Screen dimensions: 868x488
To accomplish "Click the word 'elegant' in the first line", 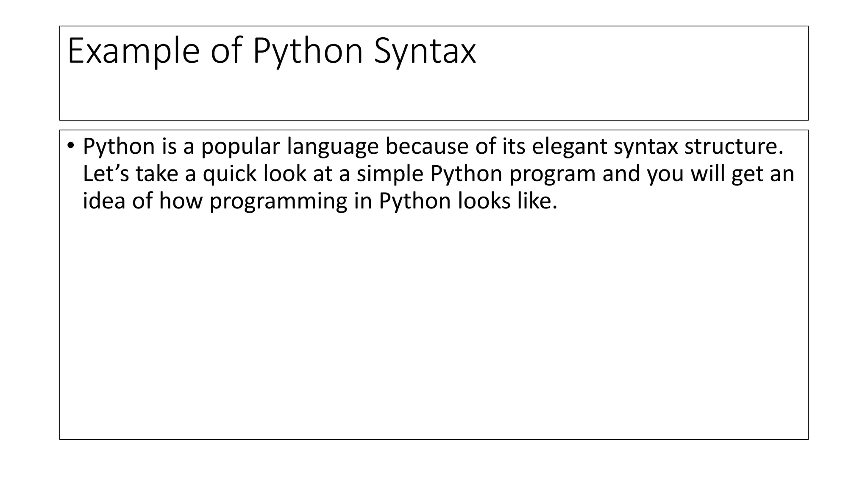I will (569, 147).
